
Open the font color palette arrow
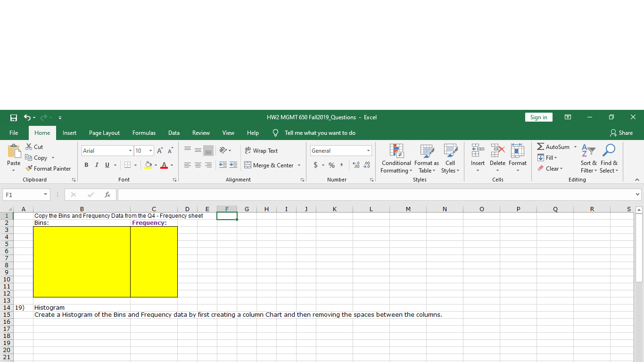(x=172, y=165)
